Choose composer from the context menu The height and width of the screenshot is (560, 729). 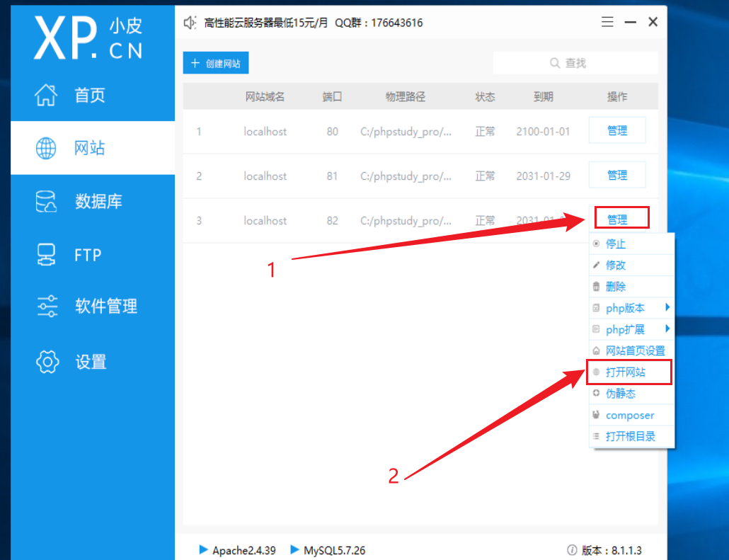pyautogui.click(x=632, y=415)
